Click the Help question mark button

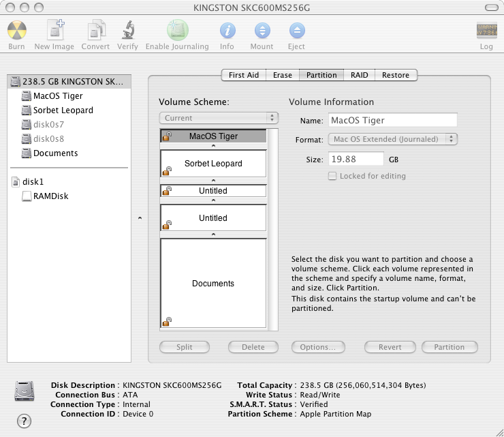(x=24, y=421)
